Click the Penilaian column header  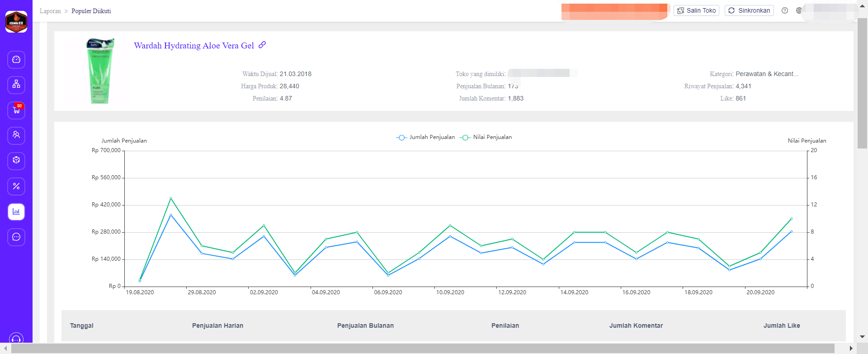coord(505,325)
